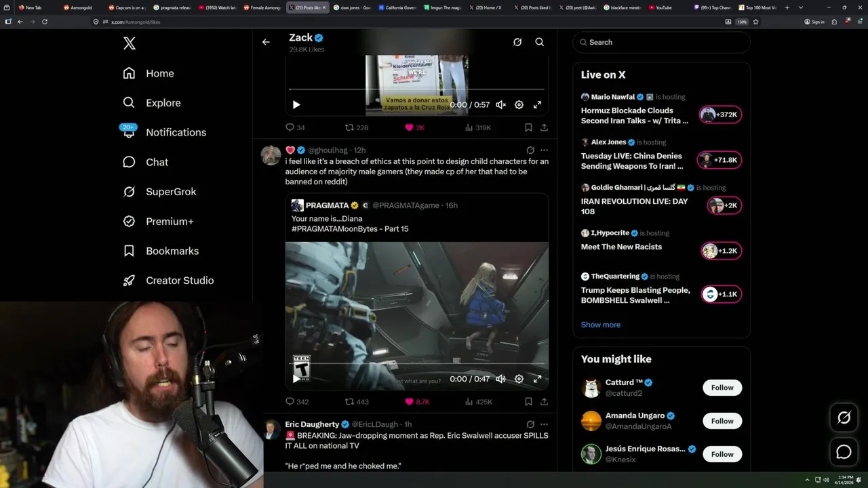
Task: Join Mario Nawfal's live with +372K listeners
Action: [x=720, y=115]
